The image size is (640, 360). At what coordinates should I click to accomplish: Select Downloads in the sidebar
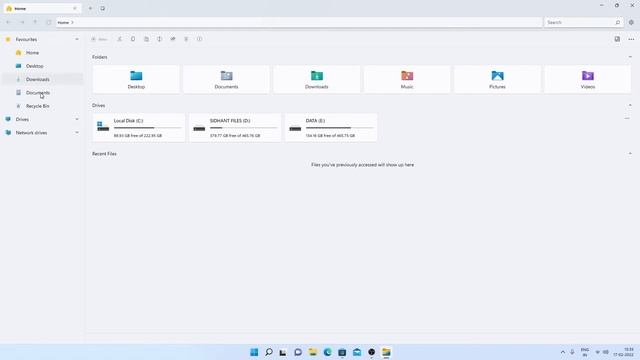(x=42, y=79)
